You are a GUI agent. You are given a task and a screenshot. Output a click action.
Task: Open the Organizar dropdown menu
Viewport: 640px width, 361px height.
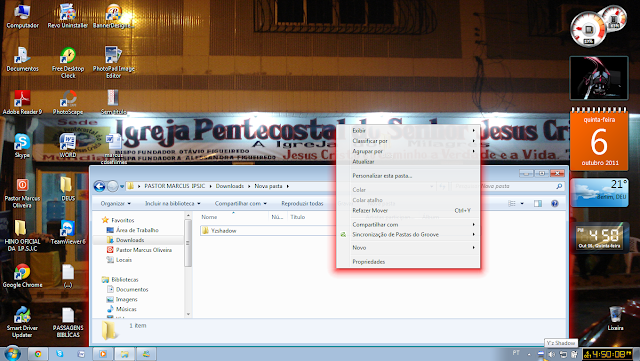116,203
